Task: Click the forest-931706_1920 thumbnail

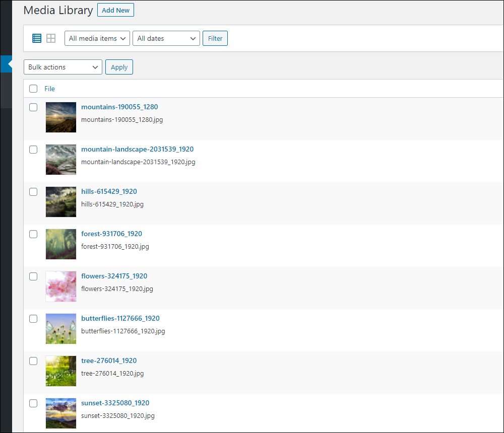Action: click(61, 244)
